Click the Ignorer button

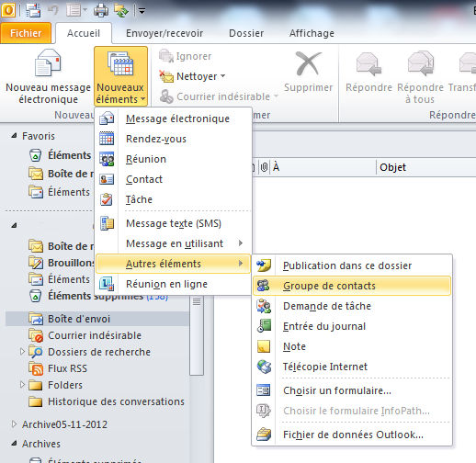click(x=186, y=56)
